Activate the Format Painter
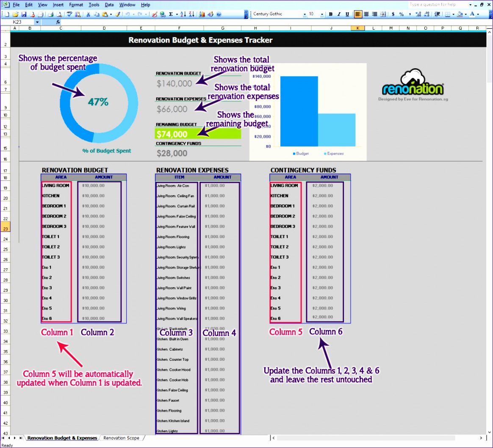This screenshot has height=448, width=493. click(118, 14)
